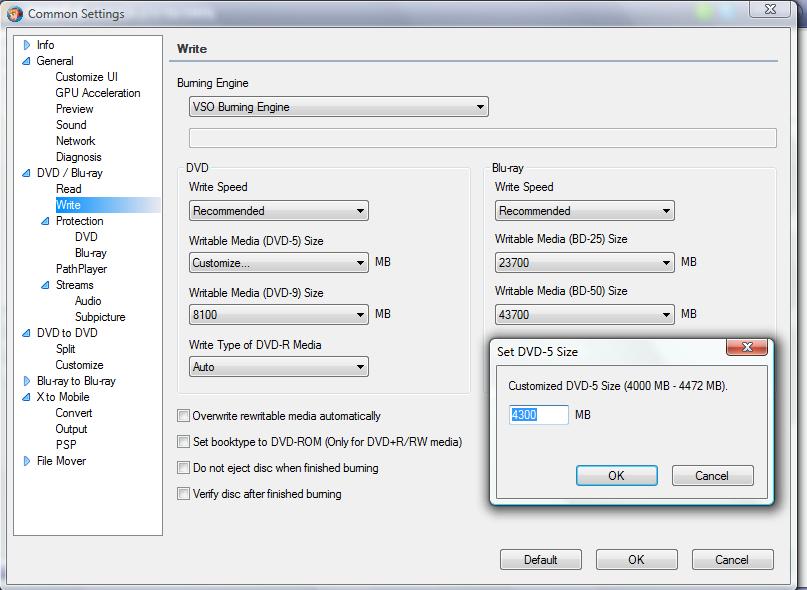Enable Verify disc after finished burning
Screen dimensions: 807x590
(x=183, y=493)
